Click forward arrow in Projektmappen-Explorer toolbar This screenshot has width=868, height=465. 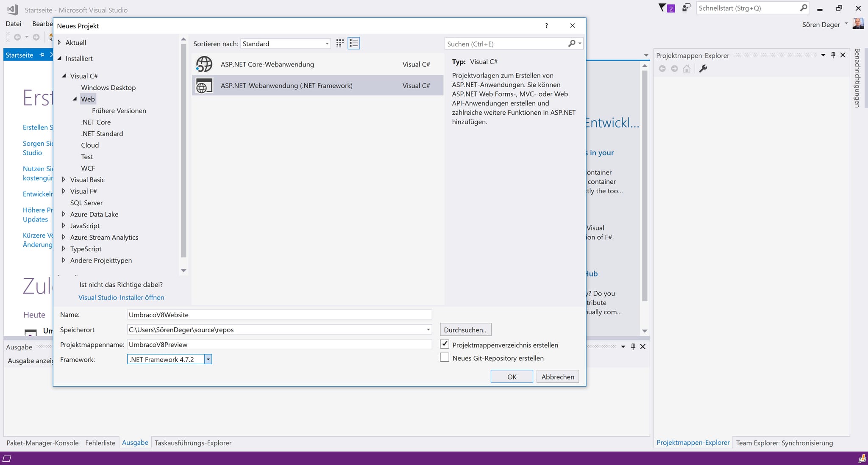coord(674,69)
